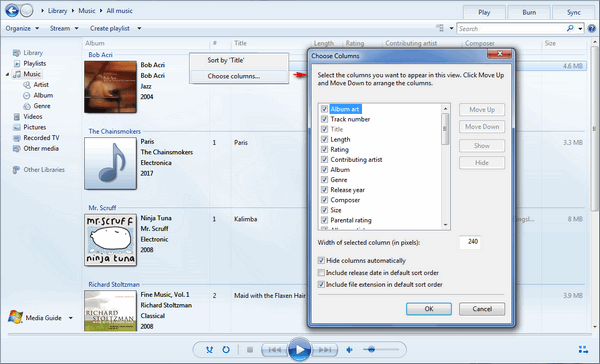Click the help question mark icon
The width and height of the screenshot is (600, 364).
point(592,28)
